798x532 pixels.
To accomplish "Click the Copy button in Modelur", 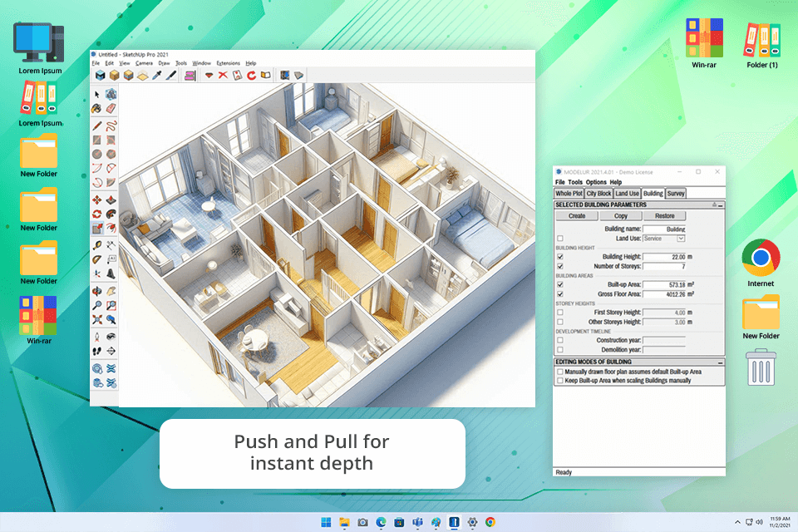I will [620, 216].
